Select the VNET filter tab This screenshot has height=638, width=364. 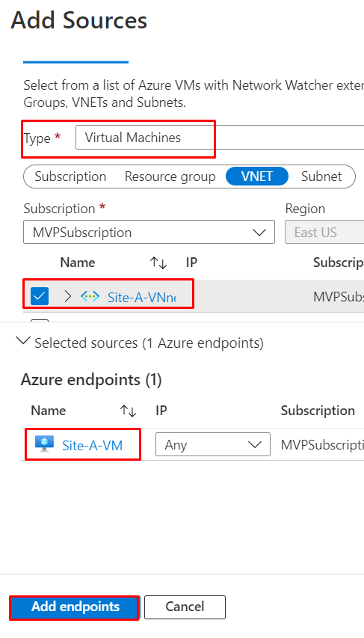(257, 177)
